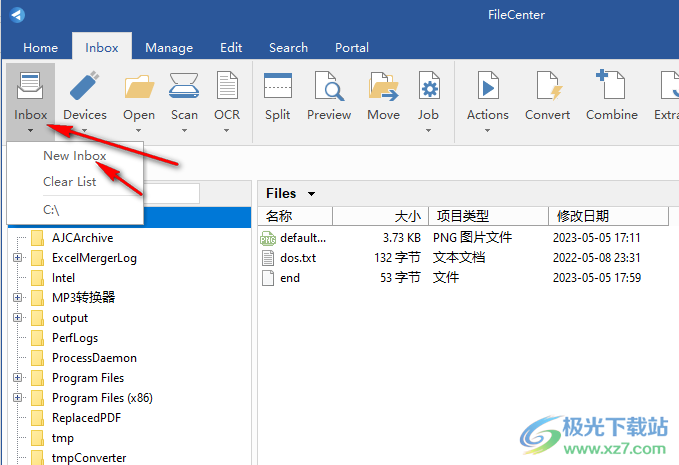Click the default... PNG file icon

[268, 238]
